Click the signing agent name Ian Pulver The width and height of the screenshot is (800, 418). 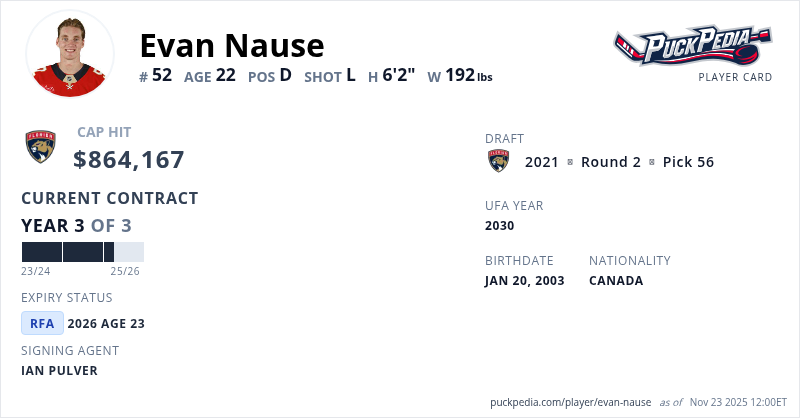click(x=59, y=371)
